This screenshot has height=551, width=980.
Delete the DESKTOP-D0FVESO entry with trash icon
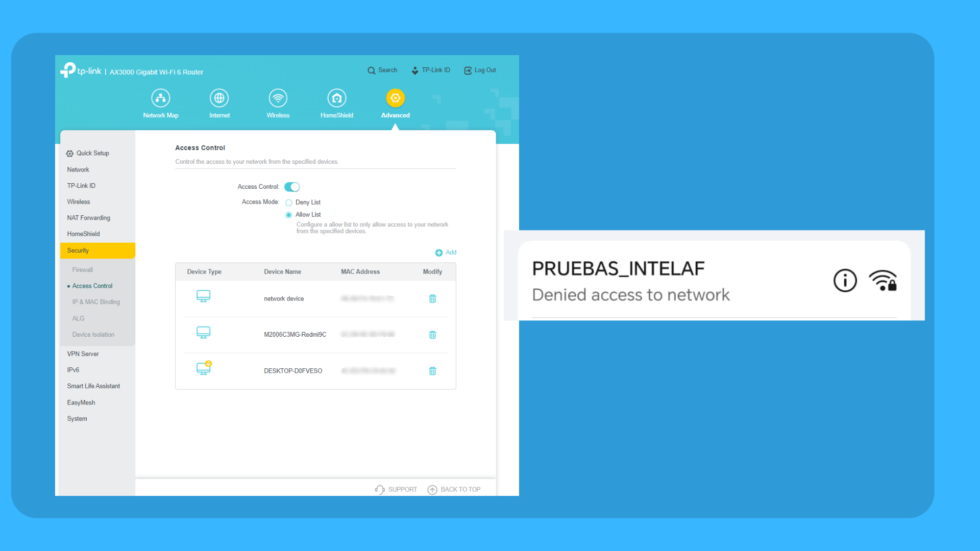click(x=432, y=371)
